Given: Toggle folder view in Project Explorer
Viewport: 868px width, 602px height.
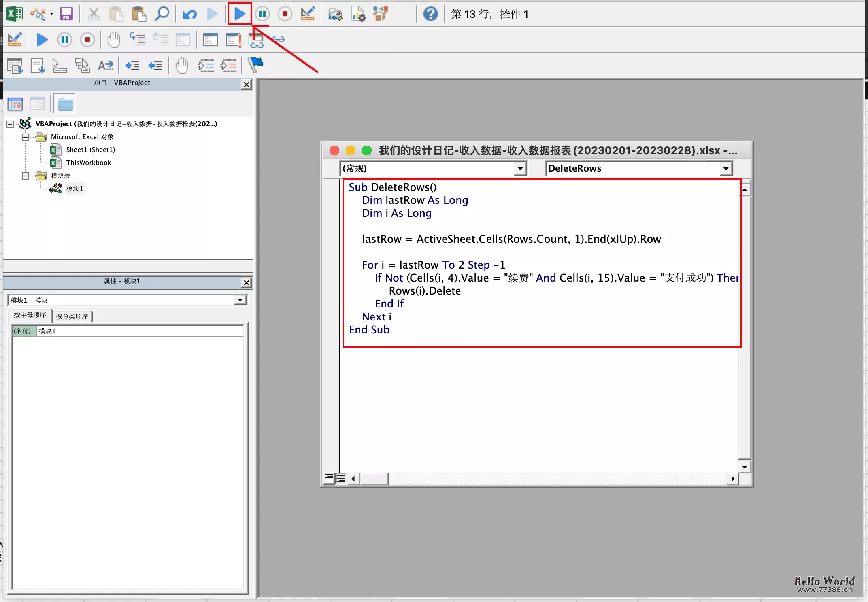Looking at the screenshot, I should pos(64,103).
